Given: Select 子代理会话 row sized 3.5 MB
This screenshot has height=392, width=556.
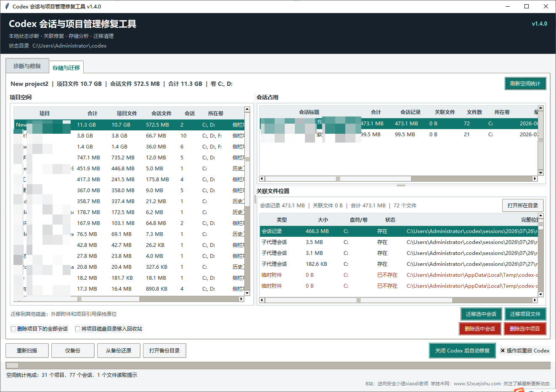Looking at the screenshot, I should point(399,242).
